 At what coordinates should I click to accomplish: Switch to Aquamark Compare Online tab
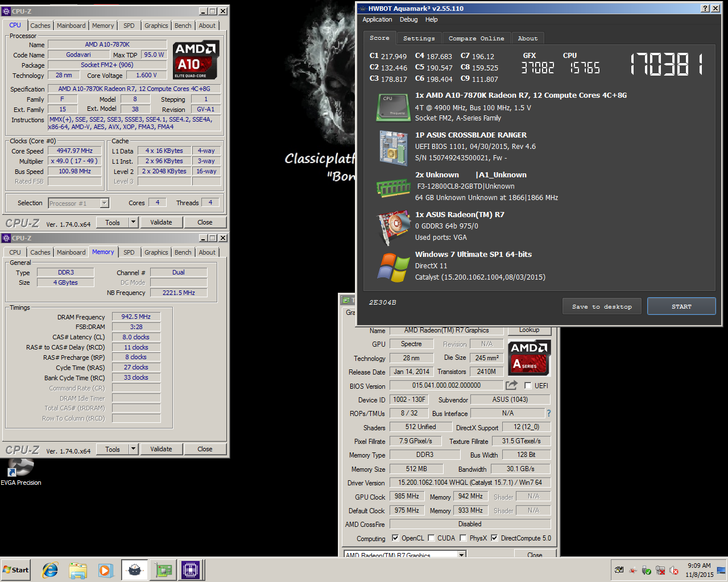point(477,38)
